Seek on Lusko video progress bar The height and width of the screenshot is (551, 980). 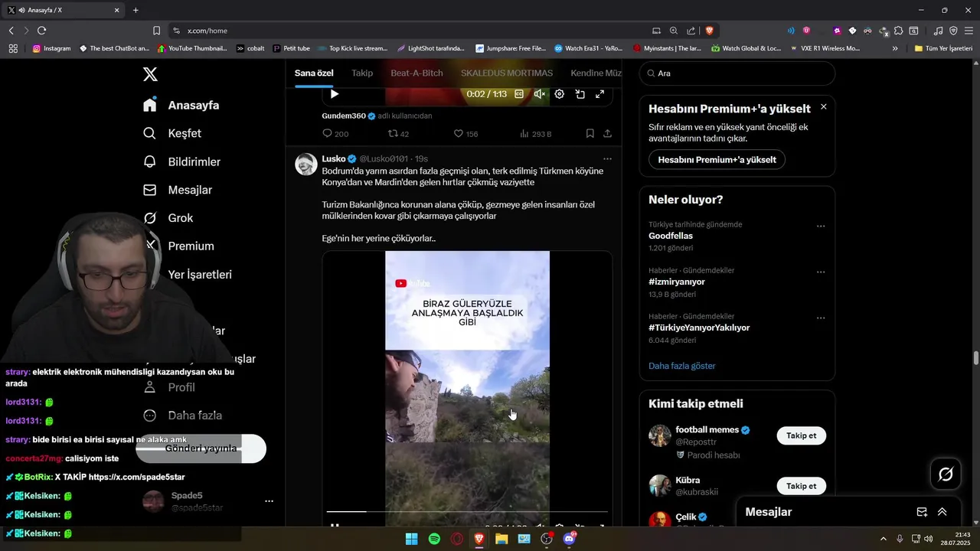coord(467,511)
